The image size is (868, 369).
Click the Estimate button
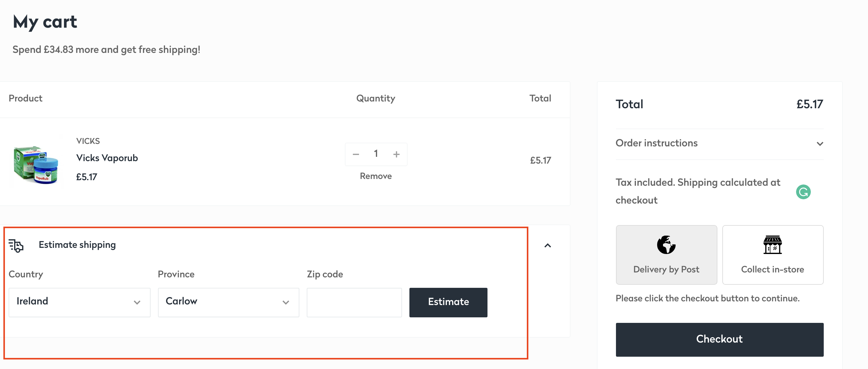[448, 302]
